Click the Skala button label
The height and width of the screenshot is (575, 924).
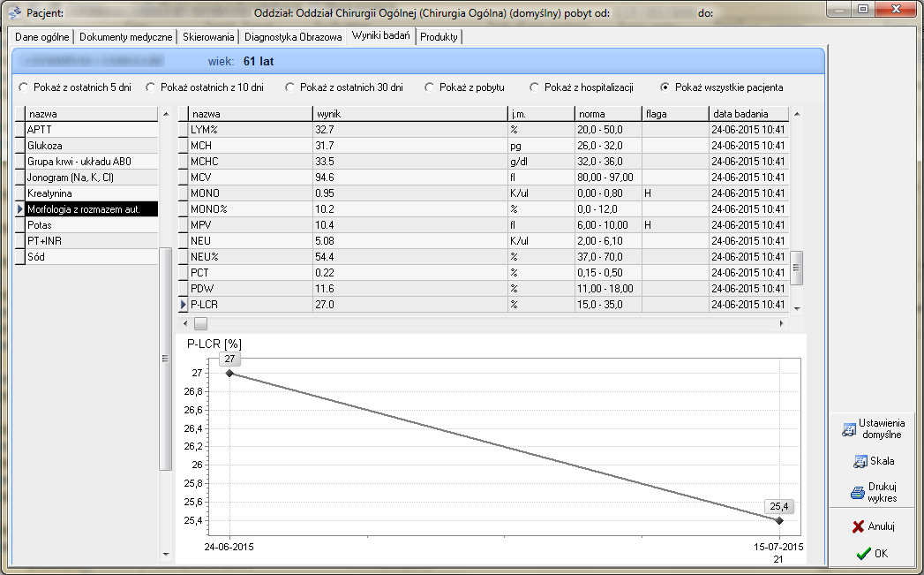tap(883, 461)
